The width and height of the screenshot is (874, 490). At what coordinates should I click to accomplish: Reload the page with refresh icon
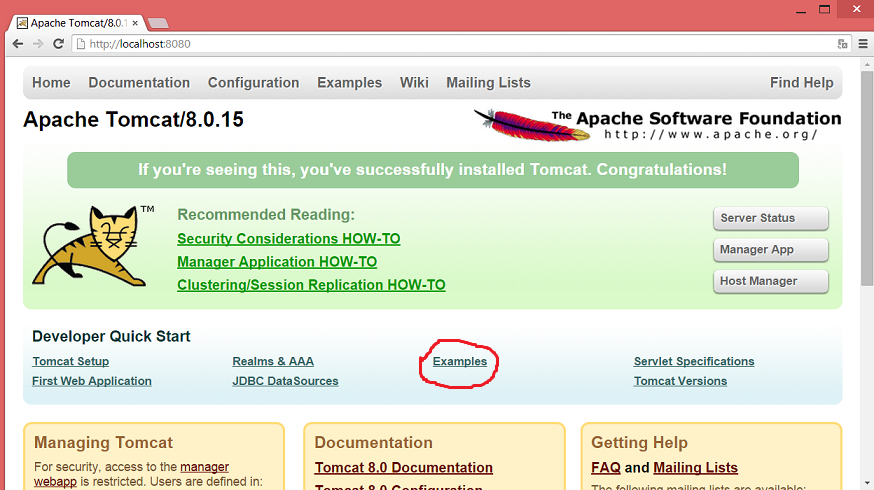(59, 44)
